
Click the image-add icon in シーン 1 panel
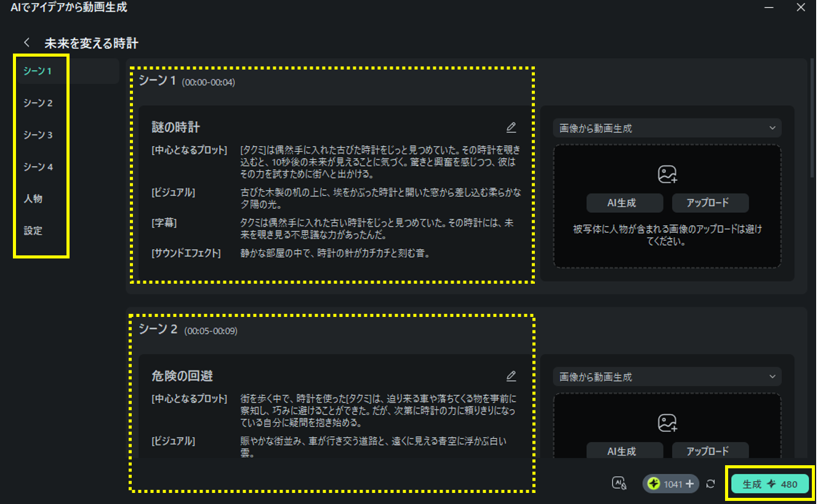[x=667, y=174]
